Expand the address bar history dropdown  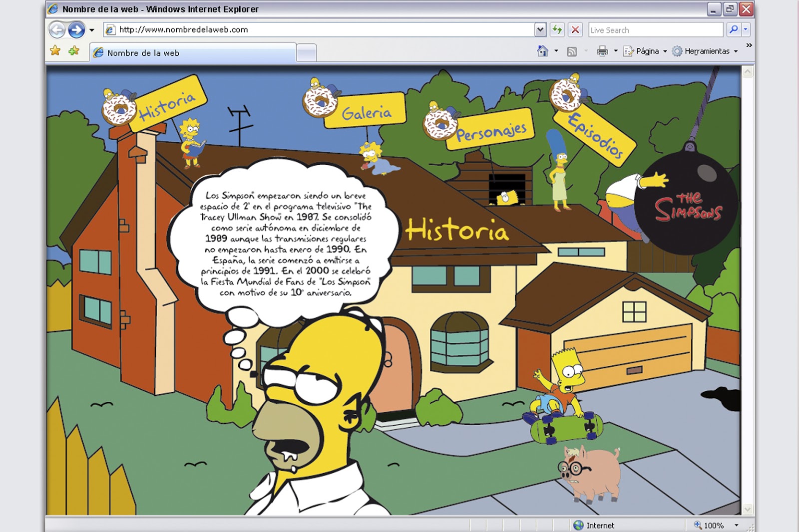(540, 30)
